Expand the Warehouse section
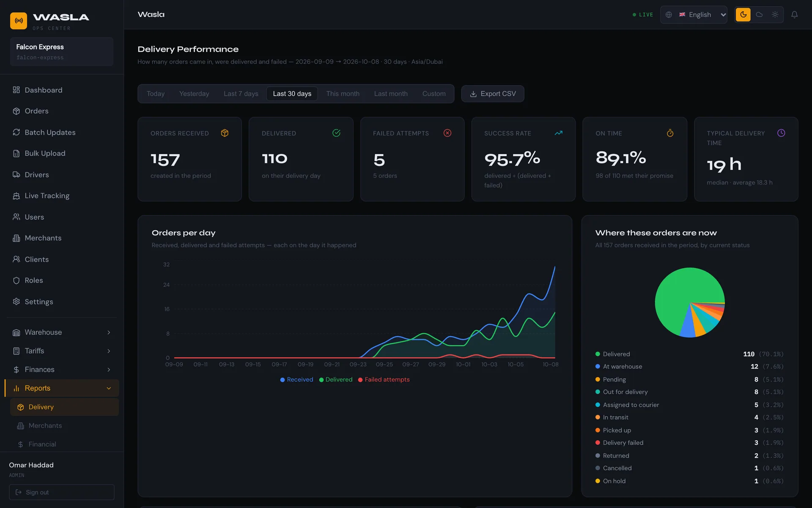This screenshot has height=508, width=812. click(62, 332)
